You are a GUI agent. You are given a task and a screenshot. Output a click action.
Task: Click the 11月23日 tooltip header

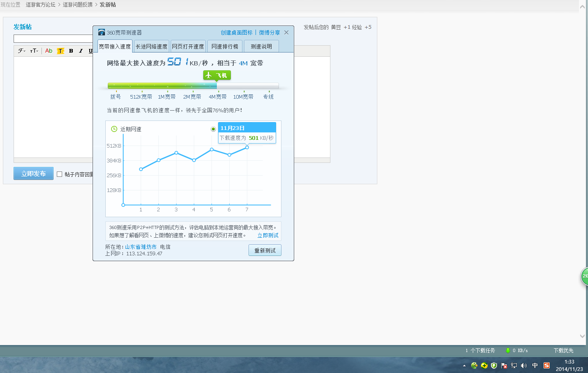pos(247,127)
